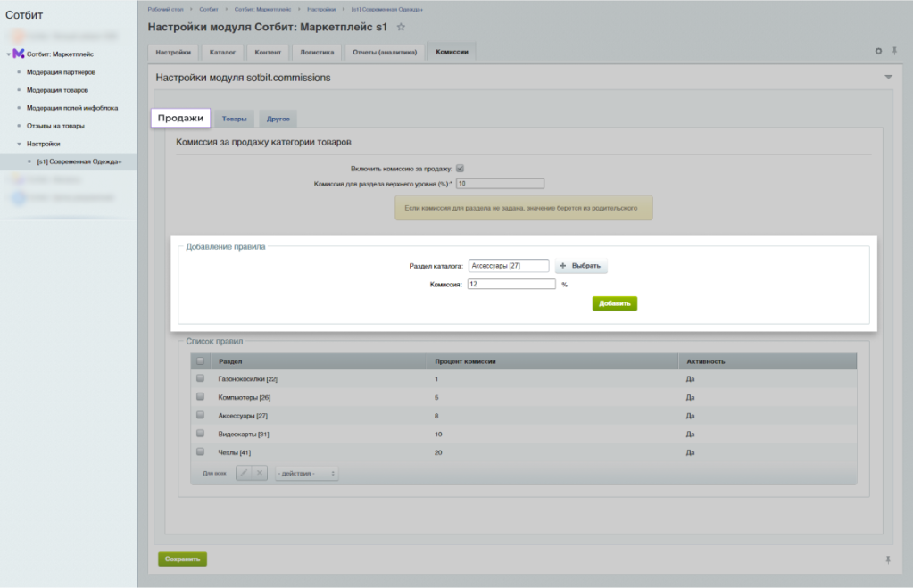Go to Рабочий стол breadcrumb link
The image size is (913, 588).
tap(165, 9)
